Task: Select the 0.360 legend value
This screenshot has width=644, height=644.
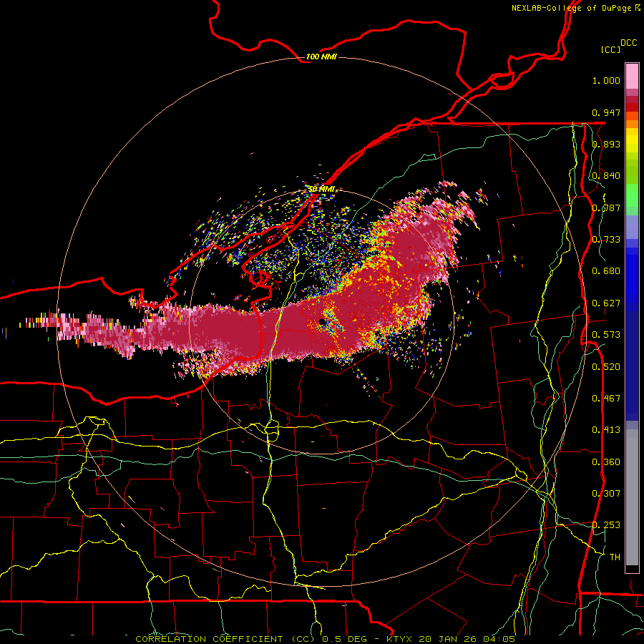Action: pyautogui.click(x=606, y=462)
